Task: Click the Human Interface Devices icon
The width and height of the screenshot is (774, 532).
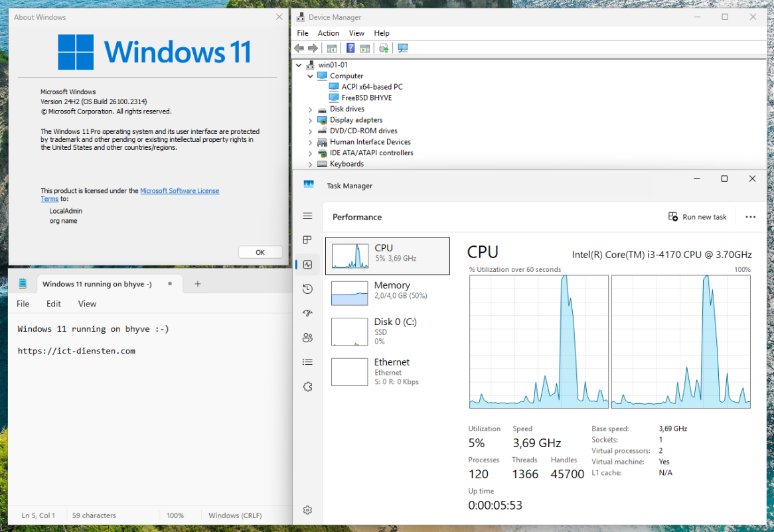Action: 323,142
